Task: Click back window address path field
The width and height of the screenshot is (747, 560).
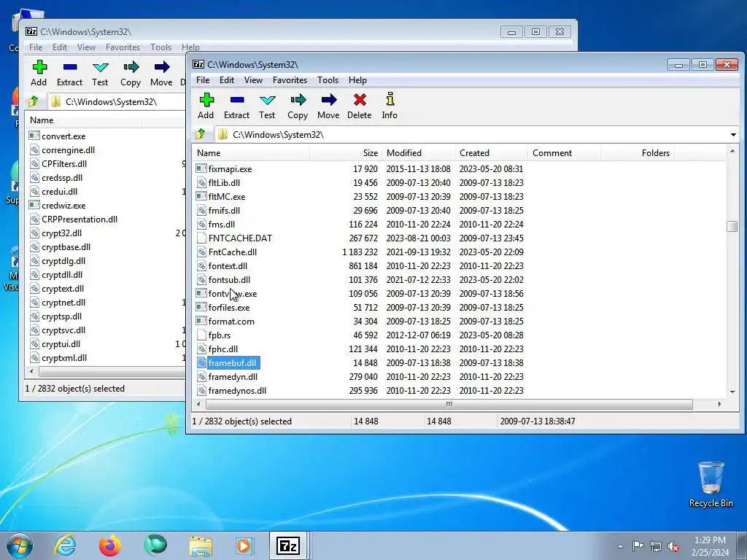Action: coord(117,101)
